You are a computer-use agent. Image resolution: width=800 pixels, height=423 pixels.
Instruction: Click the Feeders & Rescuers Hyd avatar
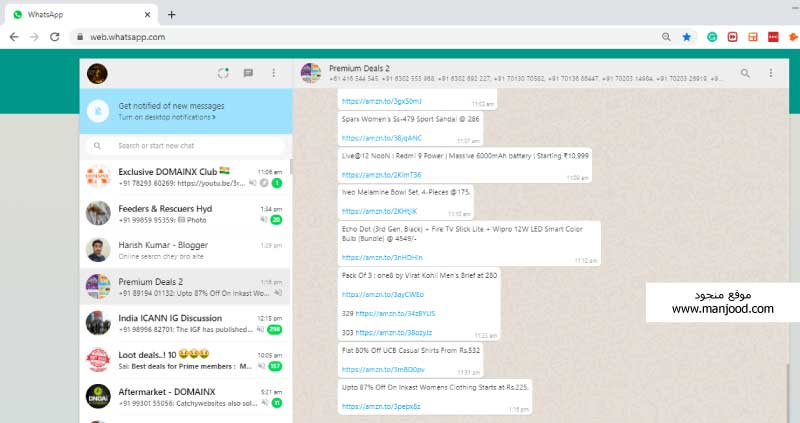click(x=98, y=213)
